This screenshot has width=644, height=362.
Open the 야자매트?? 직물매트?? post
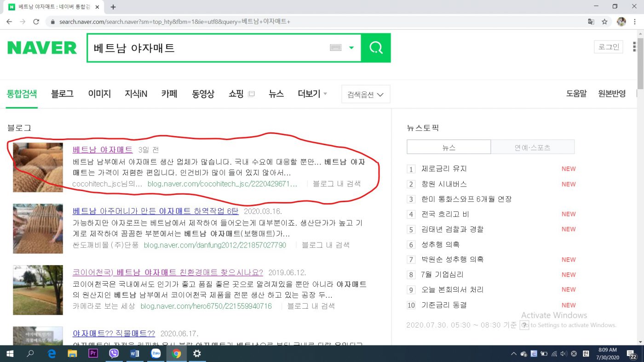tap(114, 334)
